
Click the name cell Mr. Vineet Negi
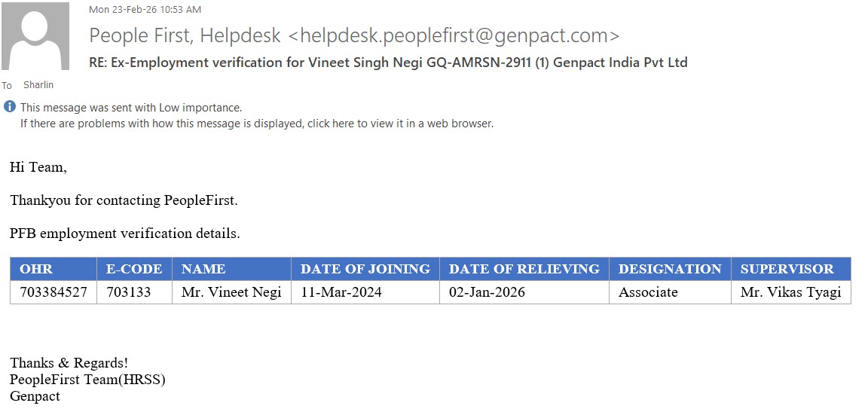231,292
